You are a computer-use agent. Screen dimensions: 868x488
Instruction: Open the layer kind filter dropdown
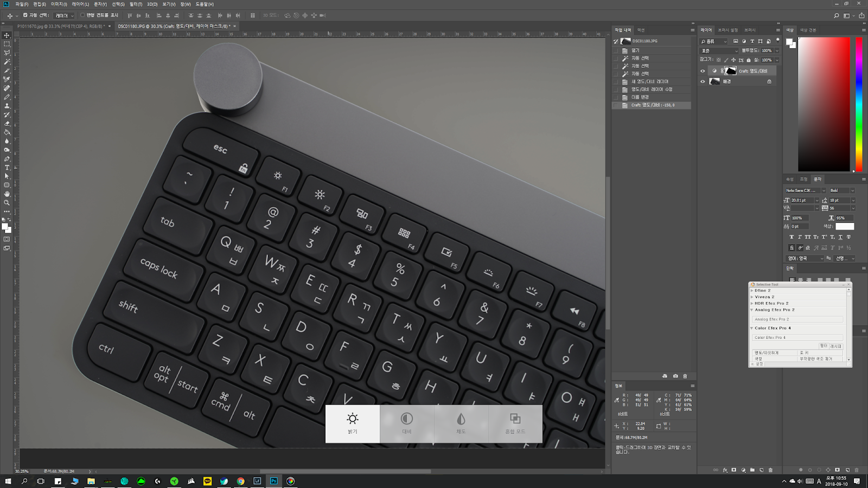[x=713, y=41]
